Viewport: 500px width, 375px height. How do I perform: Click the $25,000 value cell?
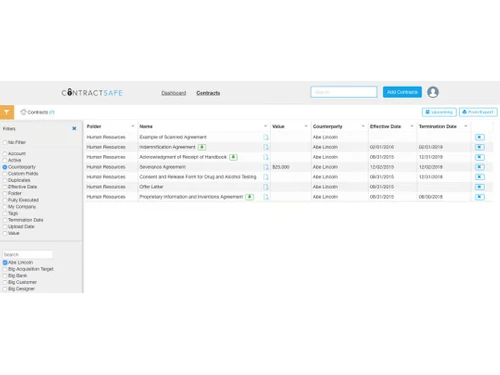coord(281,167)
